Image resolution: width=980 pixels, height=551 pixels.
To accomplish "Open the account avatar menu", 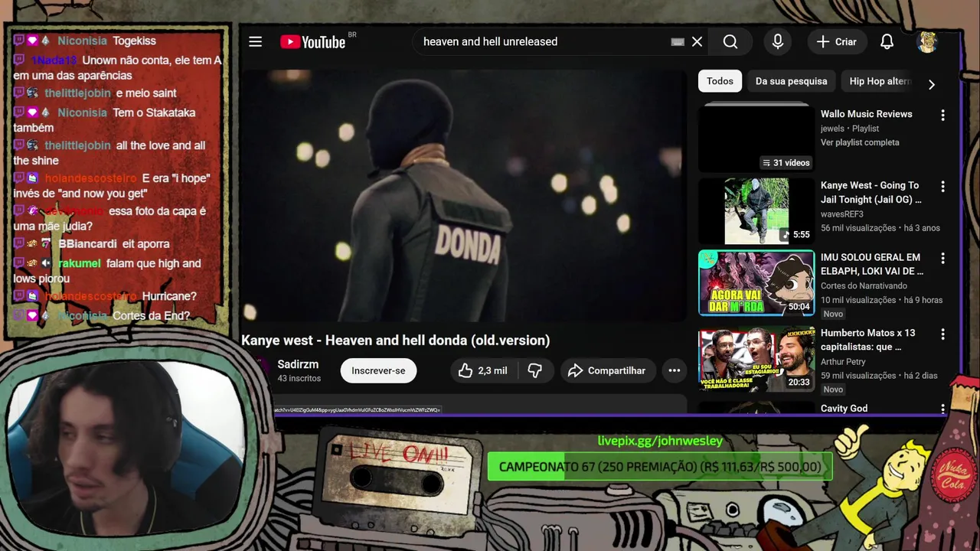I will click(927, 41).
